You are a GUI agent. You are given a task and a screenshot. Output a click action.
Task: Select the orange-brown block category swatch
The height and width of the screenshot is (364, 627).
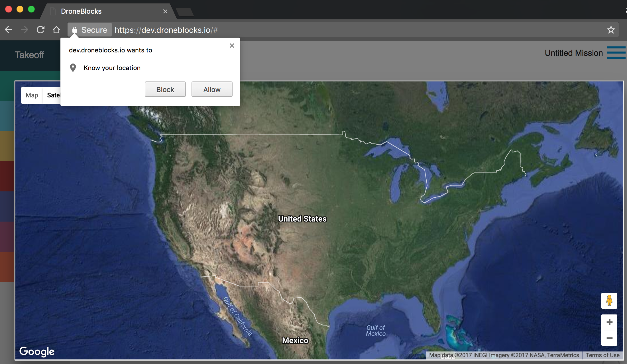[7, 267]
